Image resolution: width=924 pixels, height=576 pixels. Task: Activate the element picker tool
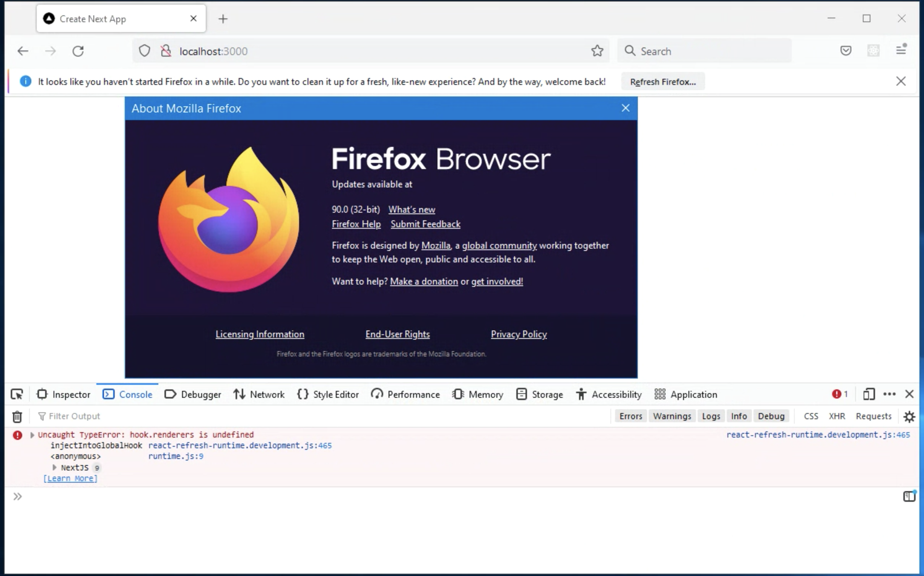point(17,394)
